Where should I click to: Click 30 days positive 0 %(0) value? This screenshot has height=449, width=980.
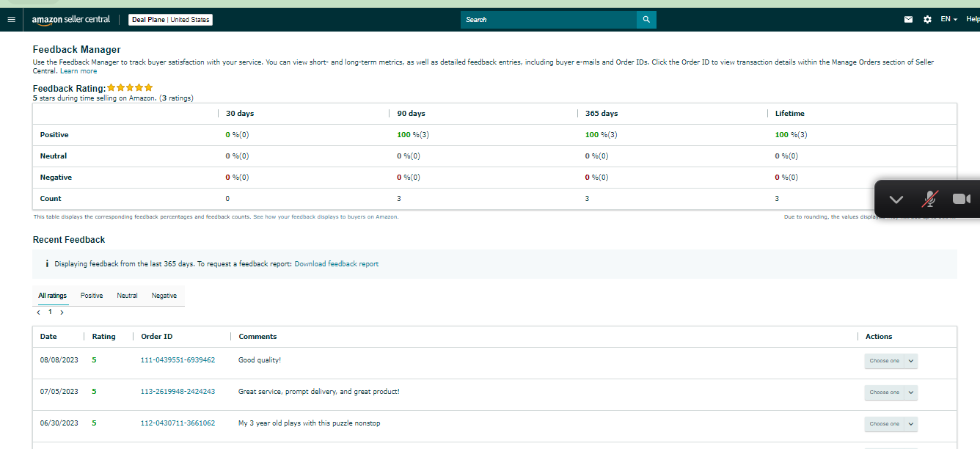click(x=237, y=135)
